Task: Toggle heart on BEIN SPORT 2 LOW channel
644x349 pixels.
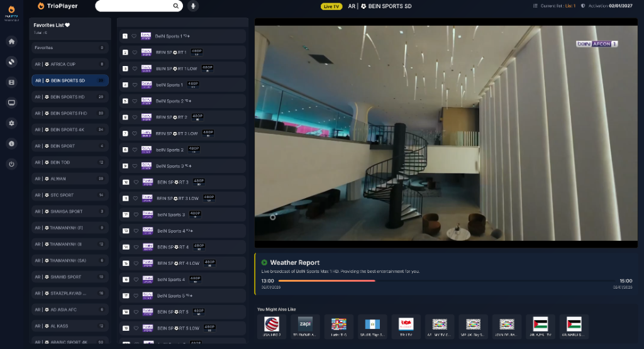Action: click(x=134, y=134)
